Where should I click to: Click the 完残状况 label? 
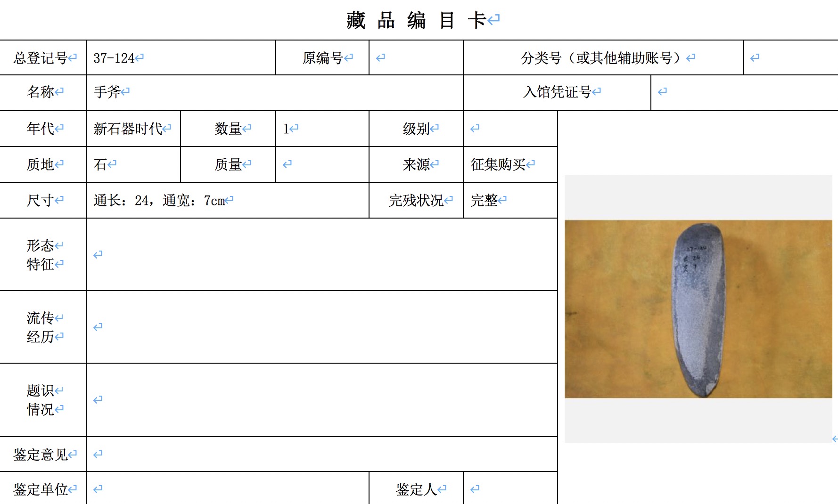[416, 201]
